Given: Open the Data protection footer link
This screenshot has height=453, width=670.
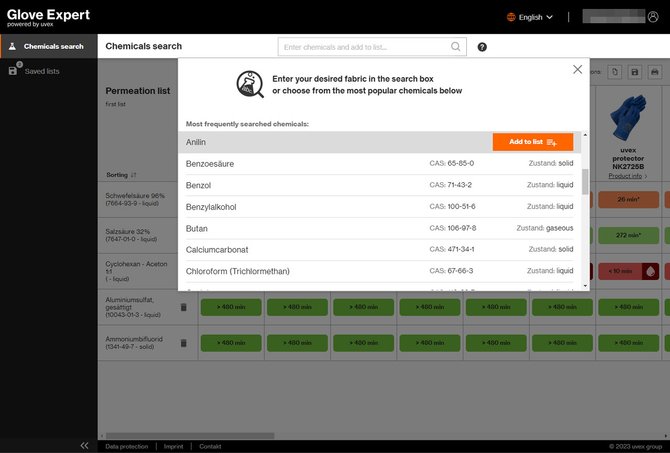Looking at the screenshot, I should point(126,446).
